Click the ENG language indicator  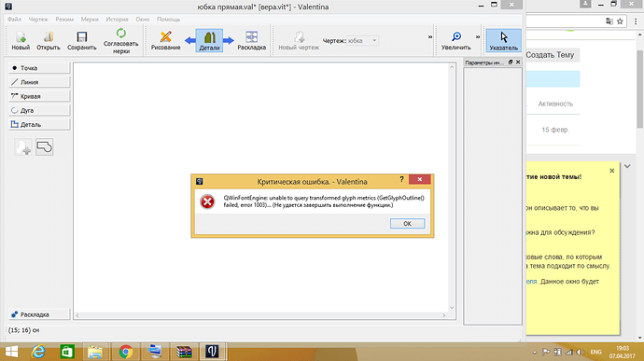(595, 352)
